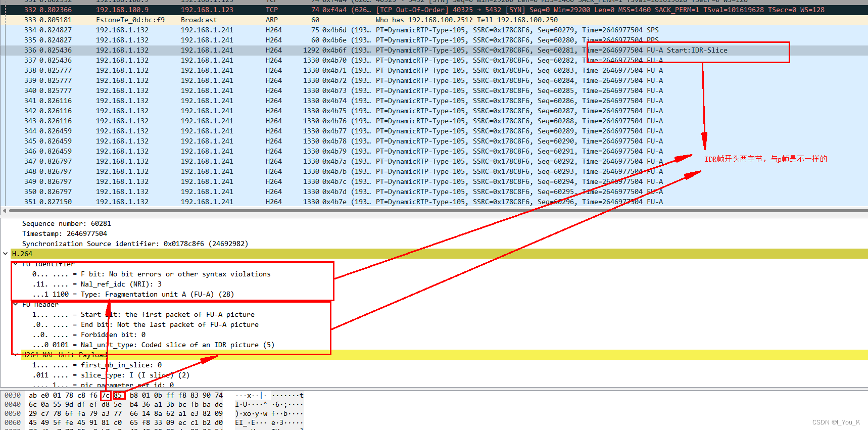This screenshot has height=430, width=868.
Task: Click hex offset 0040 in bytes pane
Action: pyautogui.click(x=13, y=404)
